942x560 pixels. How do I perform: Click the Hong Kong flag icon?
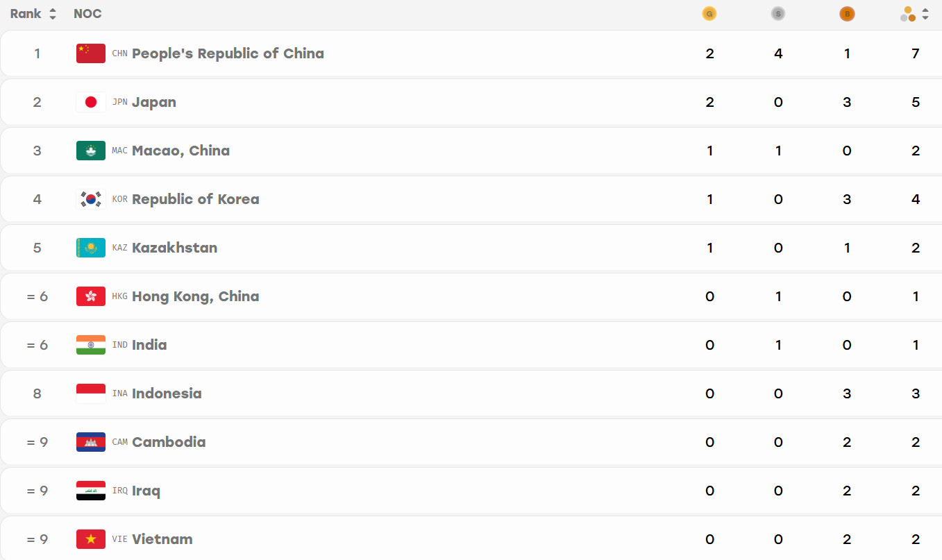[91, 296]
